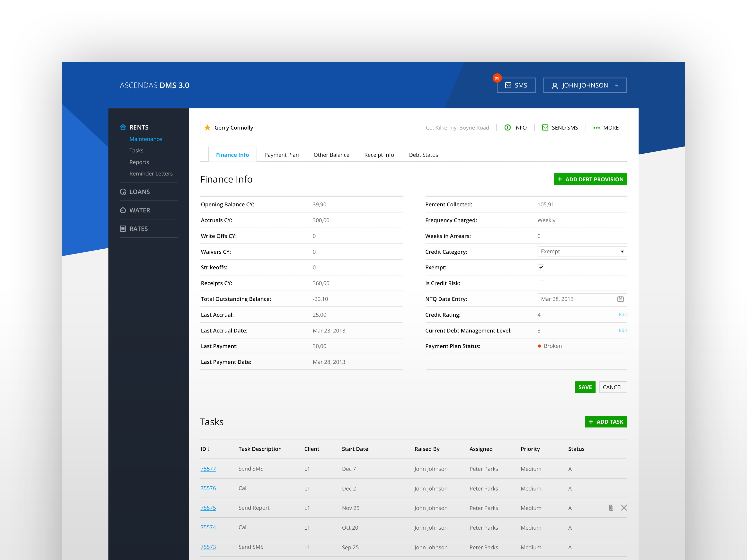Screen dimensions: 747x560
Task: Click the gold star favorite icon
Action: [x=207, y=128]
